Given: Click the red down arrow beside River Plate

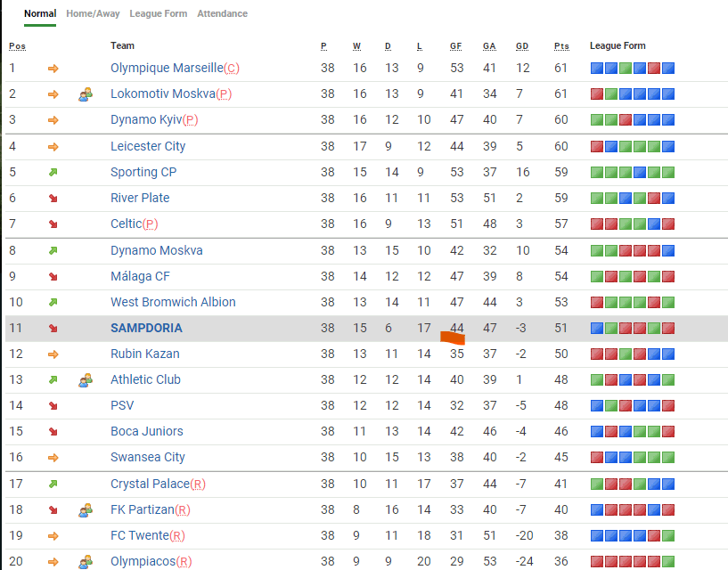Looking at the screenshot, I should click(x=53, y=199).
